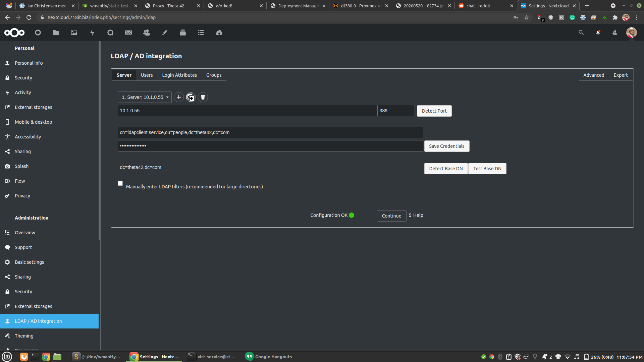Image resolution: width=644 pixels, height=362 pixels.
Task: Switch to the Login Attributes tab
Action: coord(179,75)
